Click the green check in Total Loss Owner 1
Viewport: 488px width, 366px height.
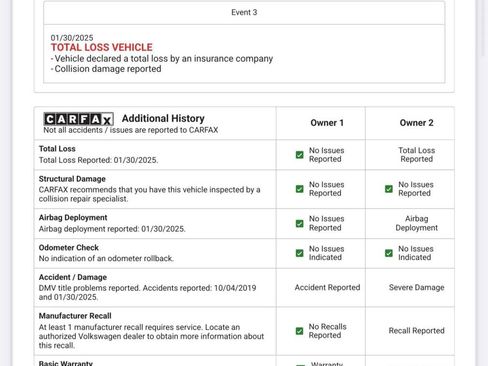coord(300,155)
